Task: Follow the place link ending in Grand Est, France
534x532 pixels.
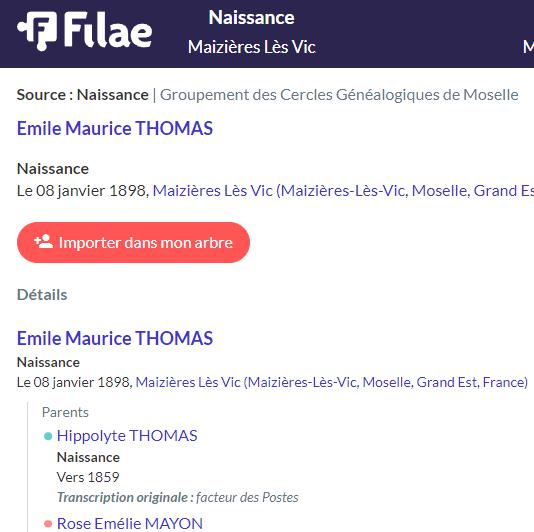Action: [x=332, y=382]
